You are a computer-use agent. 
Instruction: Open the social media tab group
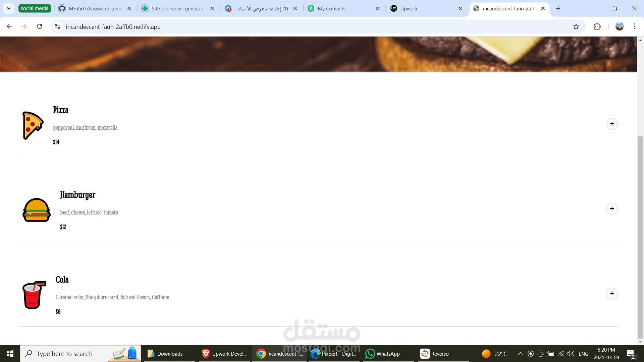35,8
